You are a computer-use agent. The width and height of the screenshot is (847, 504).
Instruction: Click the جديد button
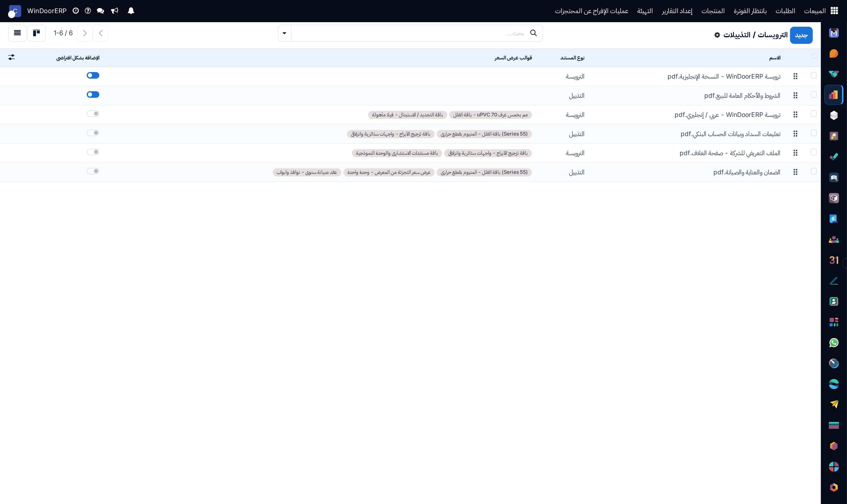801,35
